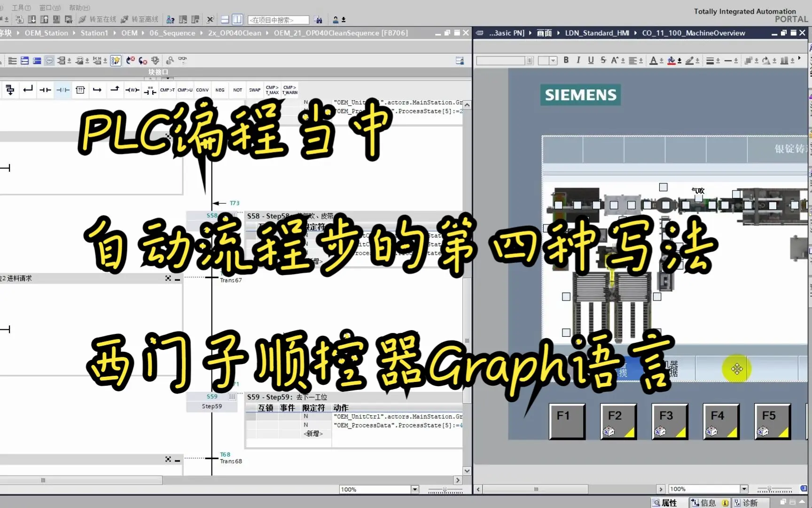The height and width of the screenshot is (508, 812).
Task: Open the font size dropdown in HMI toolbar
Action: pos(553,60)
